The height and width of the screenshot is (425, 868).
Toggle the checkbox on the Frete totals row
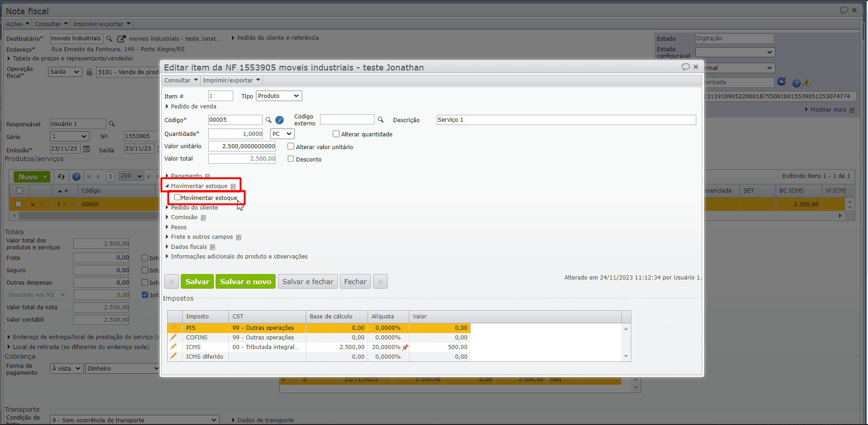coord(145,258)
